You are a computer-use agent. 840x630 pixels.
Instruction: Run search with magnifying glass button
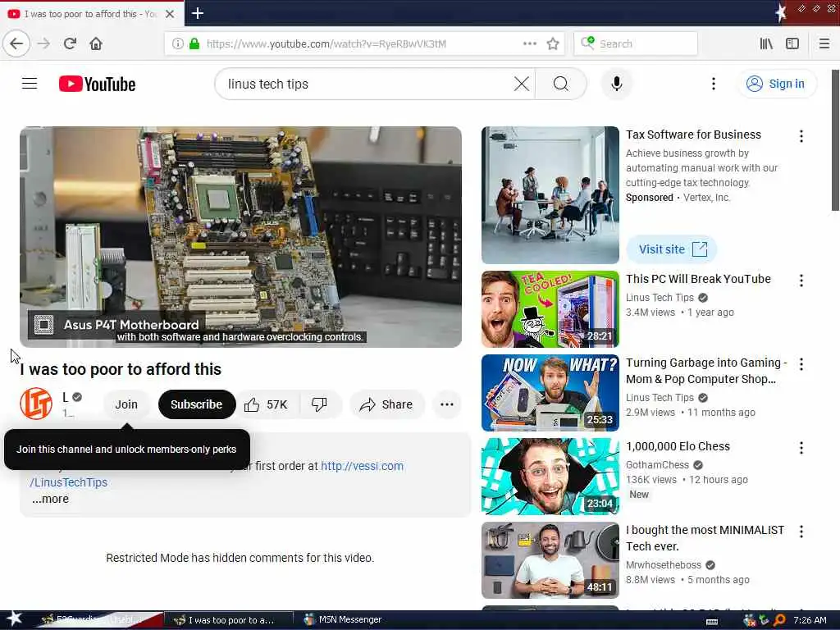pos(561,84)
